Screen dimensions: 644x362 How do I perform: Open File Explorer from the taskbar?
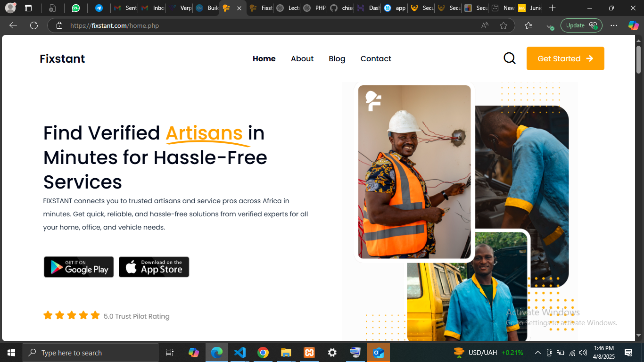coord(286,353)
